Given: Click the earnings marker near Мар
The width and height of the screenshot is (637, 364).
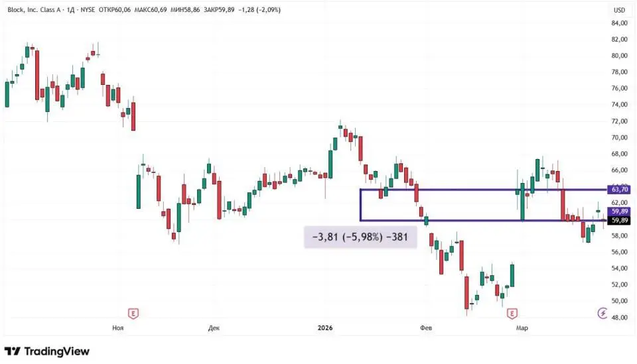Looking at the screenshot, I should [x=512, y=313].
